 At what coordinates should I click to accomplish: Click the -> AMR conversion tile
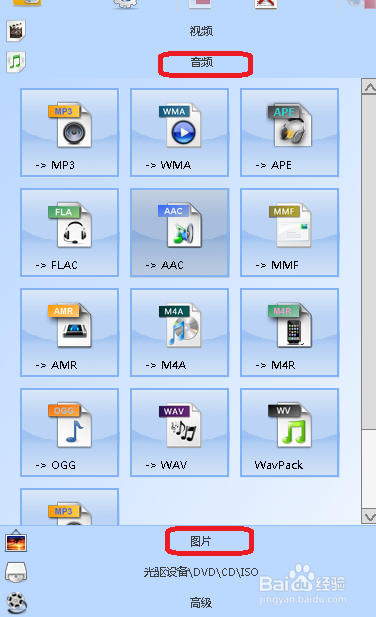[x=69, y=333]
